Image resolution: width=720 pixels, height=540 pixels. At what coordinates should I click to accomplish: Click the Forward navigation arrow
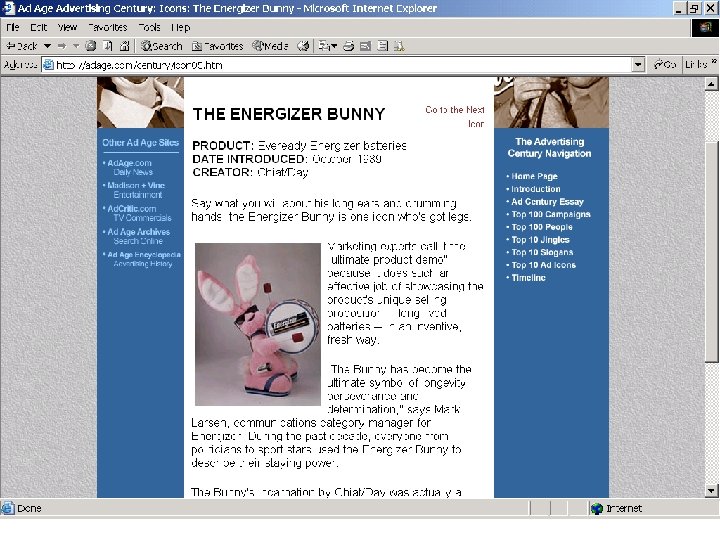(x=62, y=46)
